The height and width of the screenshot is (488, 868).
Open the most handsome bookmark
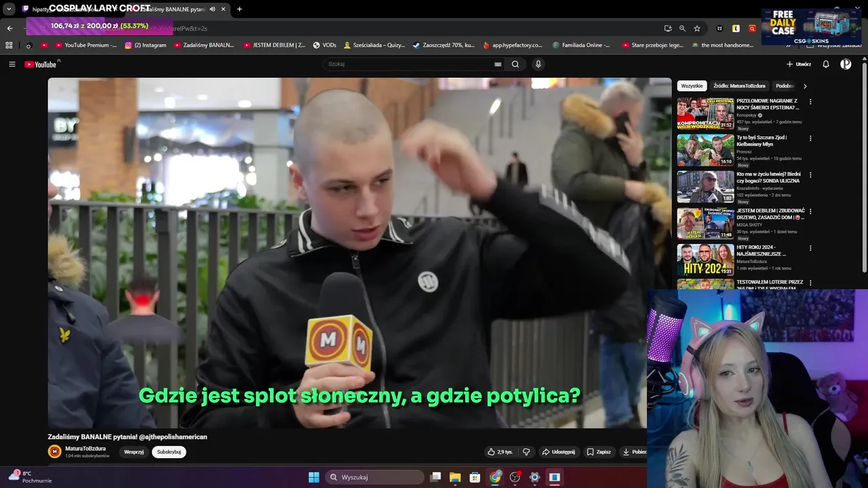pyautogui.click(x=722, y=45)
